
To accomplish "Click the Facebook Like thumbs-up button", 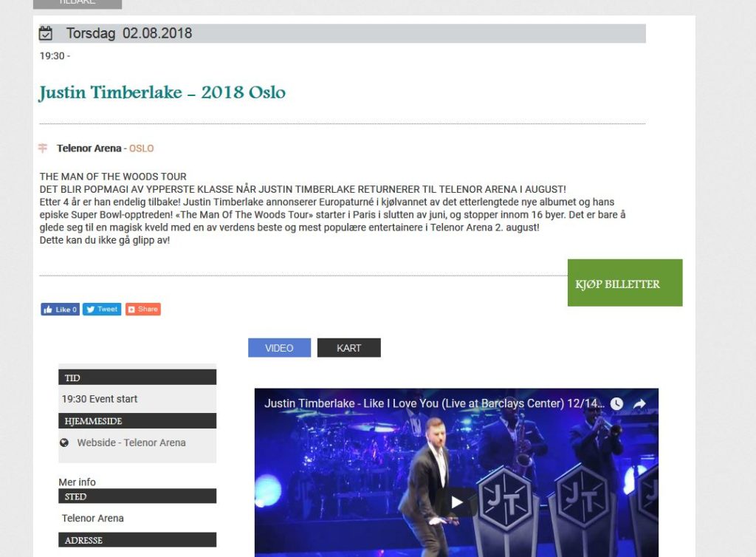I will coord(61,310).
